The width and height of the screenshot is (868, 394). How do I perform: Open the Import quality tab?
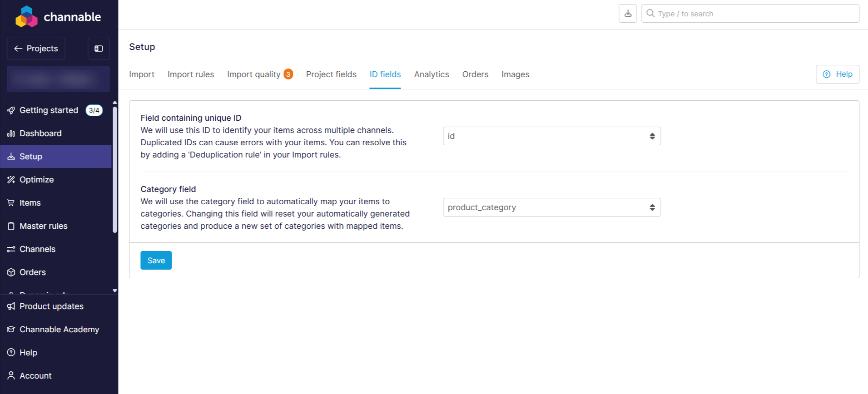[253, 74]
